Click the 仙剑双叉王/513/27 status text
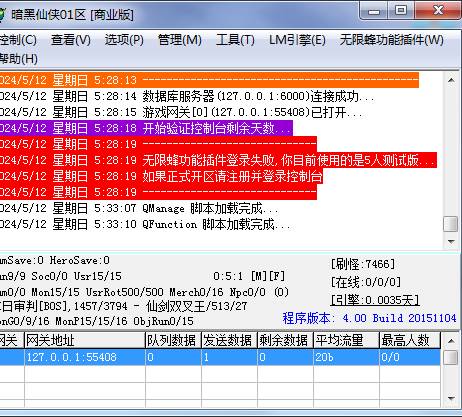462x417 pixels. tap(197, 306)
